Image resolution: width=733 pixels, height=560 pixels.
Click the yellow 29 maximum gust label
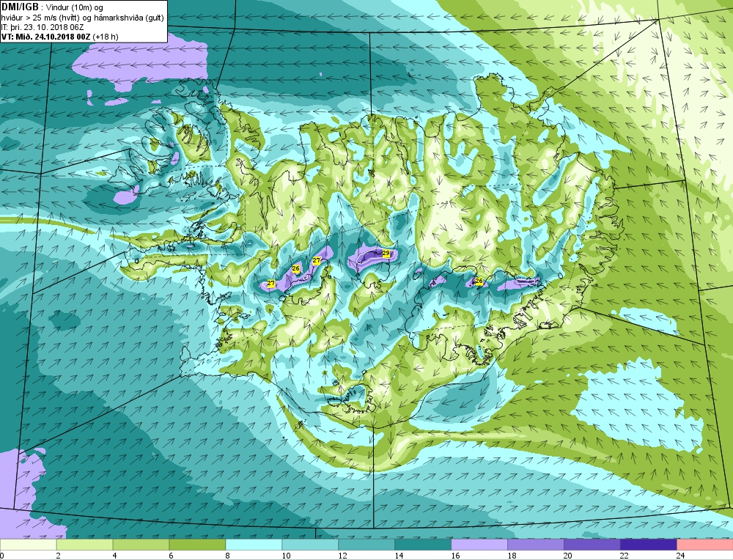tap(386, 253)
